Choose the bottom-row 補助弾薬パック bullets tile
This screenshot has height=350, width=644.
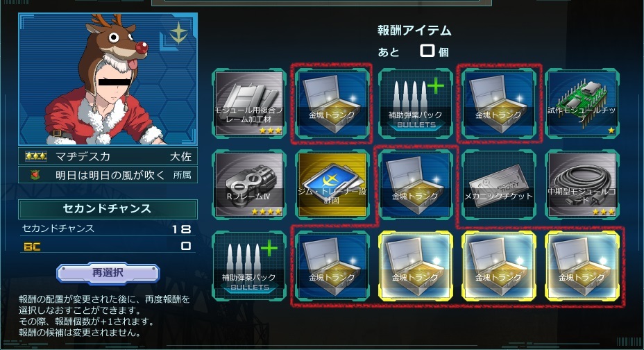249,266
